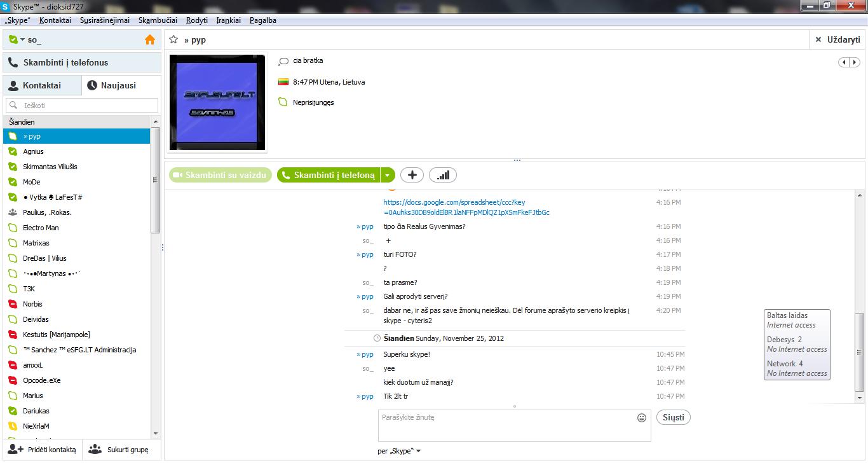This screenshot has width=868, height=463.
Task: Click the Ieškoti search field
Action: (82, 105)
